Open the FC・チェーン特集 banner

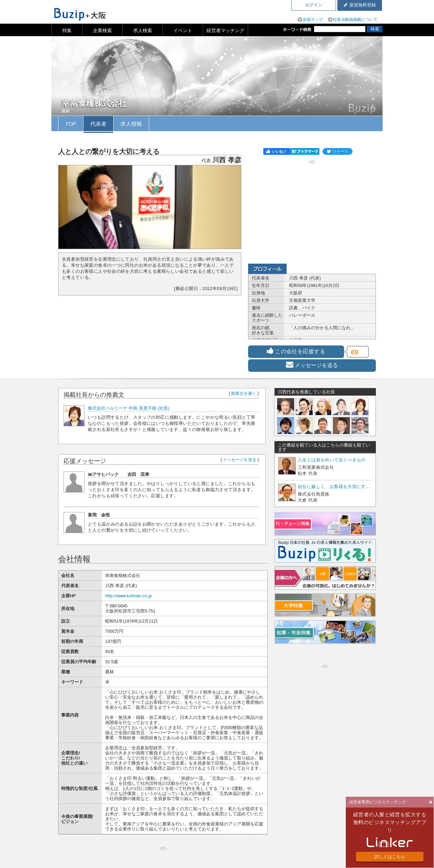(325, 524)
